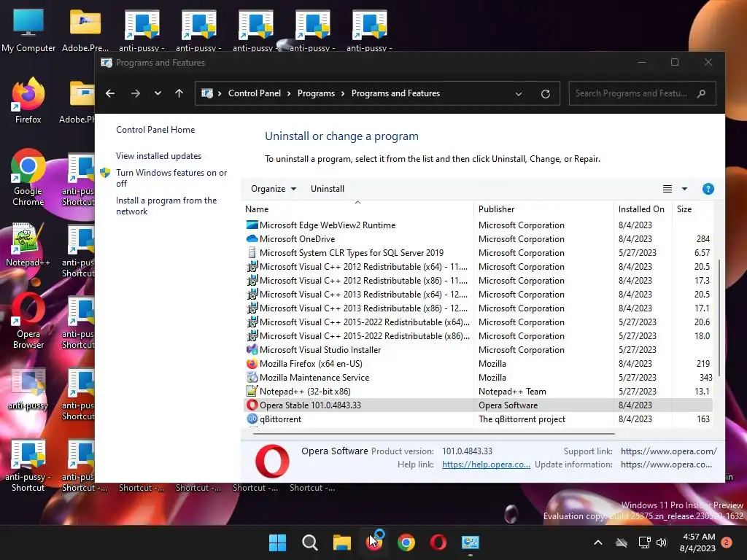
Task: Open Google Chrome from the taskbar
Action: [x=406, y=542]
